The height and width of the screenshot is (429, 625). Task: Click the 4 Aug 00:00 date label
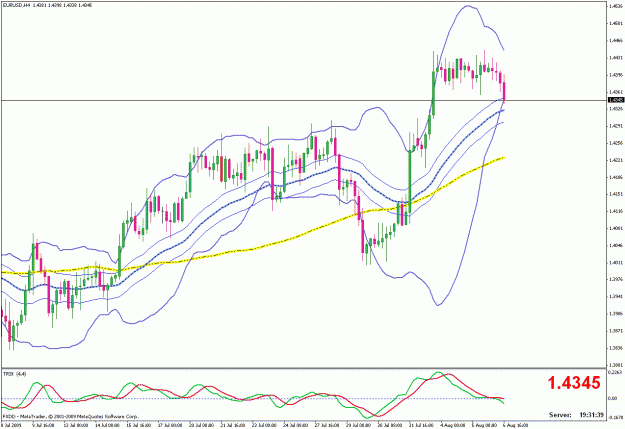click(x=453, y=426)
